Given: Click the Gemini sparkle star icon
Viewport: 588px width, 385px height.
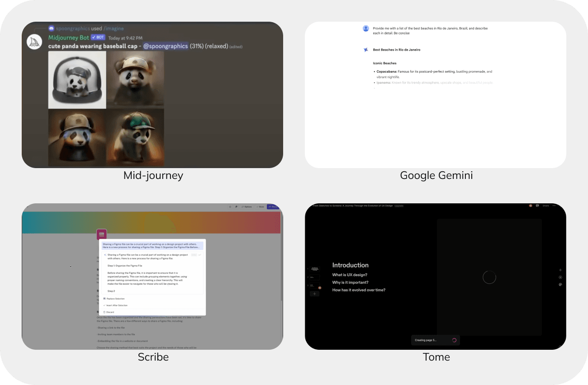Looking at the screenshot, I should tap(366, 50).
